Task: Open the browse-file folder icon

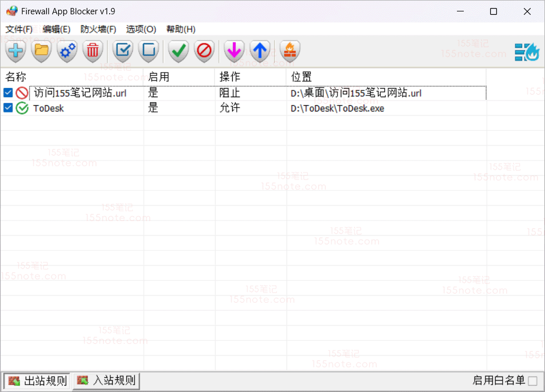Action: pos(41,51)
